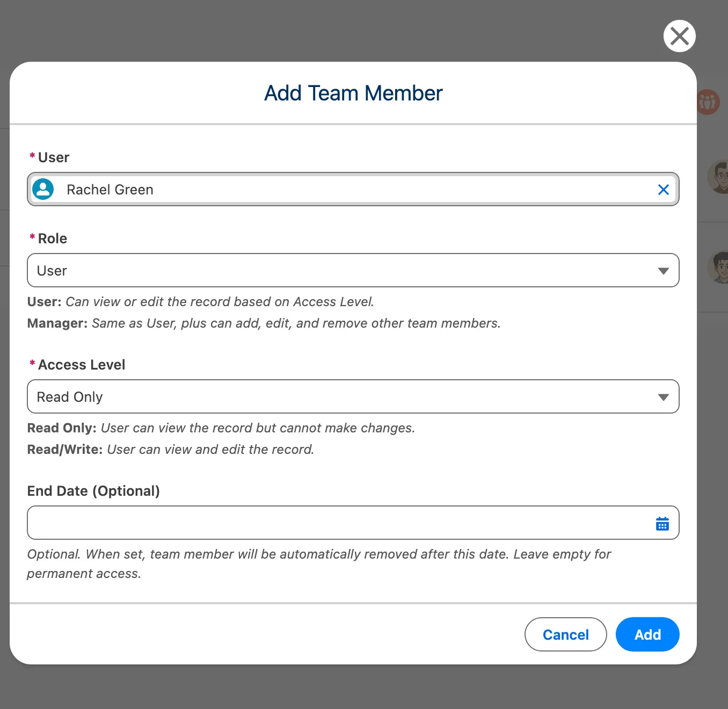
Task: Open the Access Level dropdown
Action: 353,396
